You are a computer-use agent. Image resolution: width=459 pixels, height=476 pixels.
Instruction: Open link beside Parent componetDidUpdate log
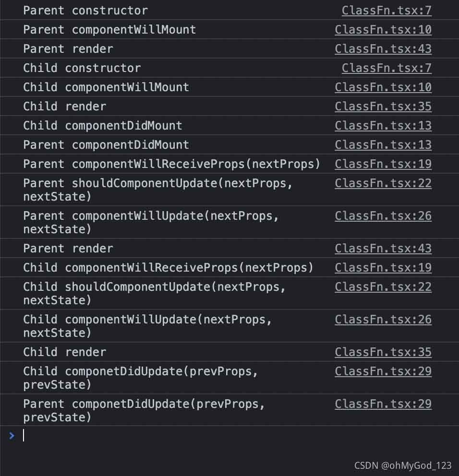click(x=383, y=404)
